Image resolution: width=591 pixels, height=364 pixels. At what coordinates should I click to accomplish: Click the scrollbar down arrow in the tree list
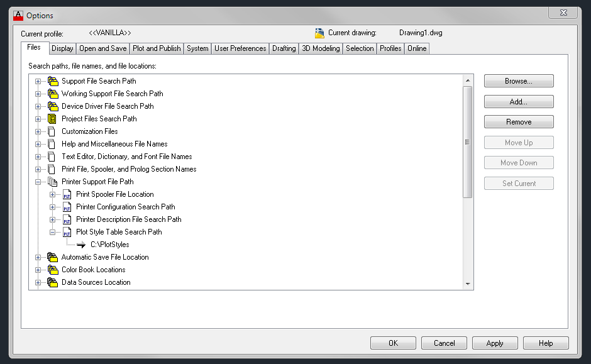click(x=467, y=284)
